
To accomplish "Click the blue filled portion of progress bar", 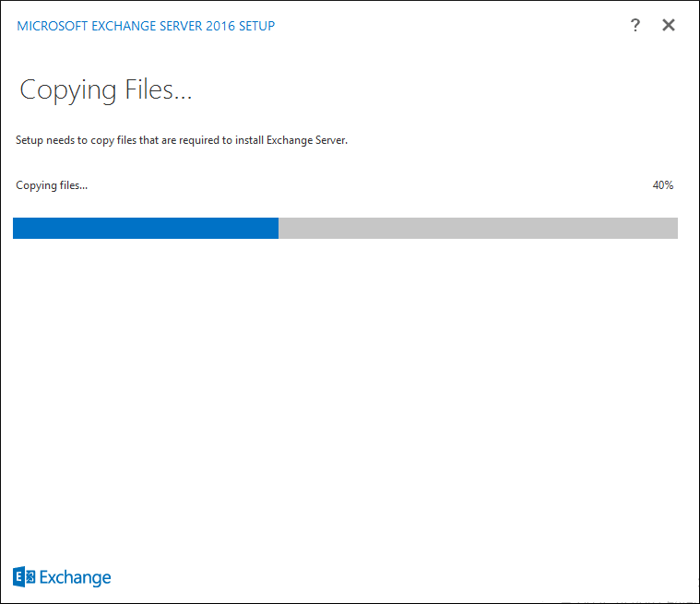I will point(146,228).
